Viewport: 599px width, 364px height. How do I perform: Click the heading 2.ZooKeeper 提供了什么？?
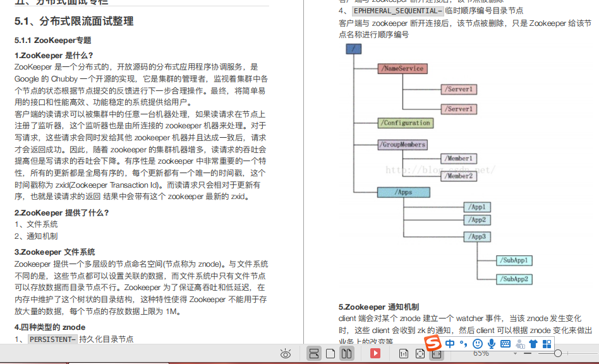[x=61, y=213]
